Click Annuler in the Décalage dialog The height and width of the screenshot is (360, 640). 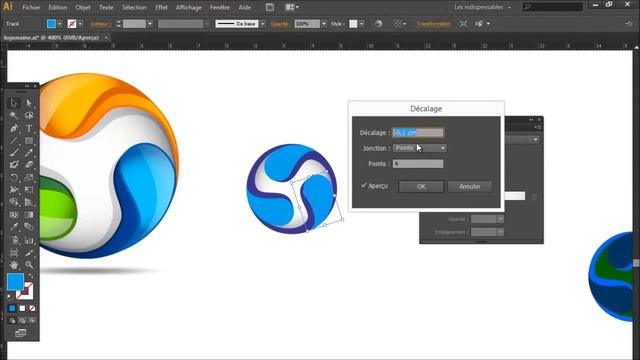tap(470, 186)
